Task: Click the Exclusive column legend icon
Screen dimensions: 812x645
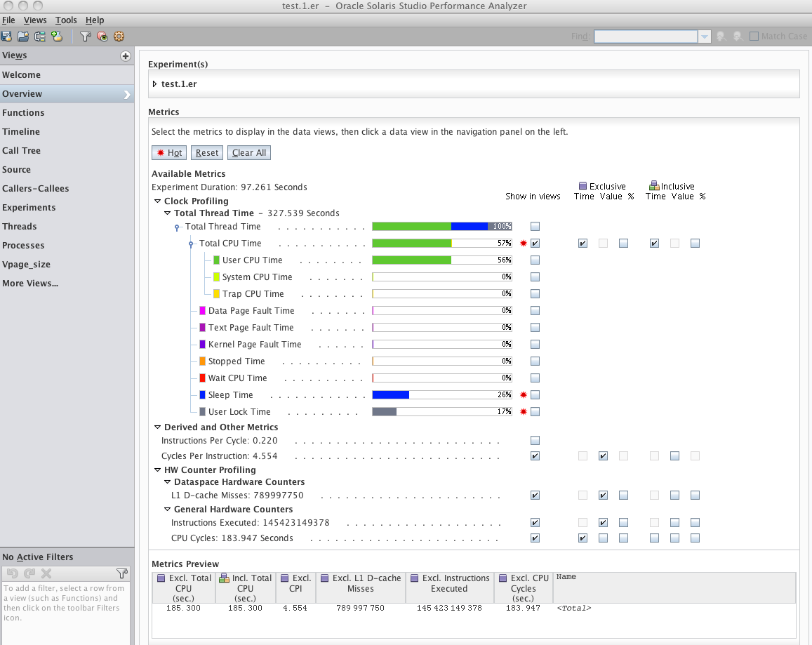Action: 583,185
